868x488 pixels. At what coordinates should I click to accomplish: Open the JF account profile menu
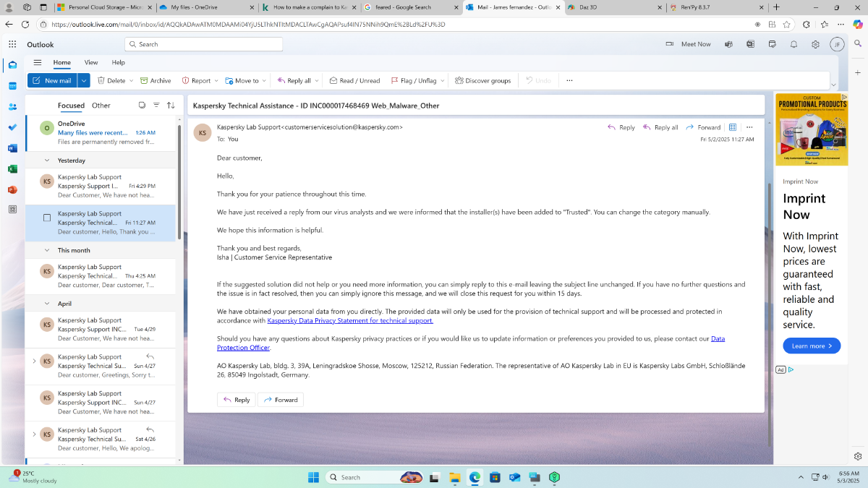[837, 44]
